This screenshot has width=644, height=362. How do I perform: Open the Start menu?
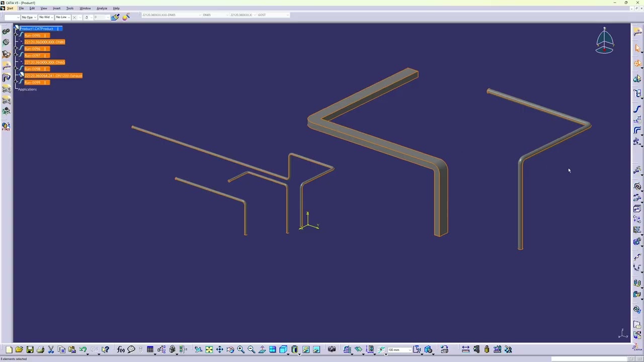[10, 8]
